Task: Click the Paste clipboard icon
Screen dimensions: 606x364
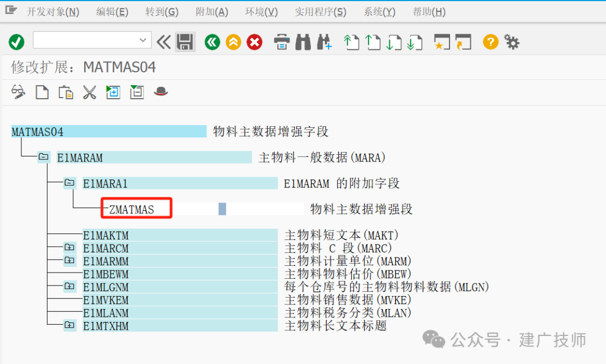Action: [x=66, y=92]
